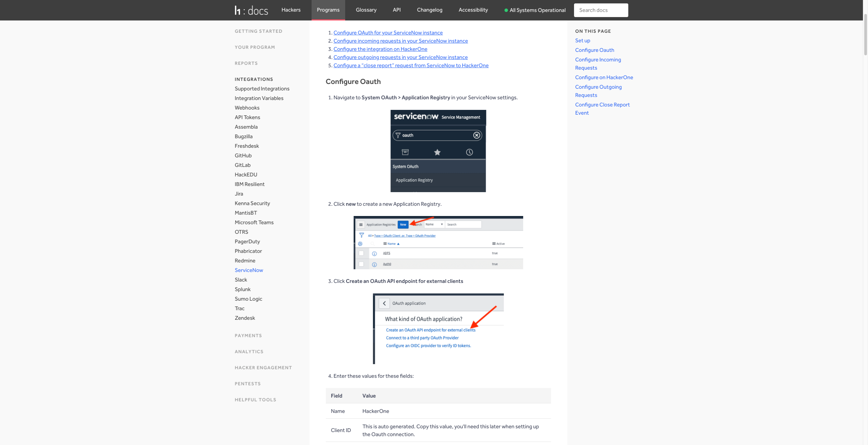This screenshot has width=868, height=445.
Task: Follow Configure the integration on HackerOne link
Action: point(380,49)
